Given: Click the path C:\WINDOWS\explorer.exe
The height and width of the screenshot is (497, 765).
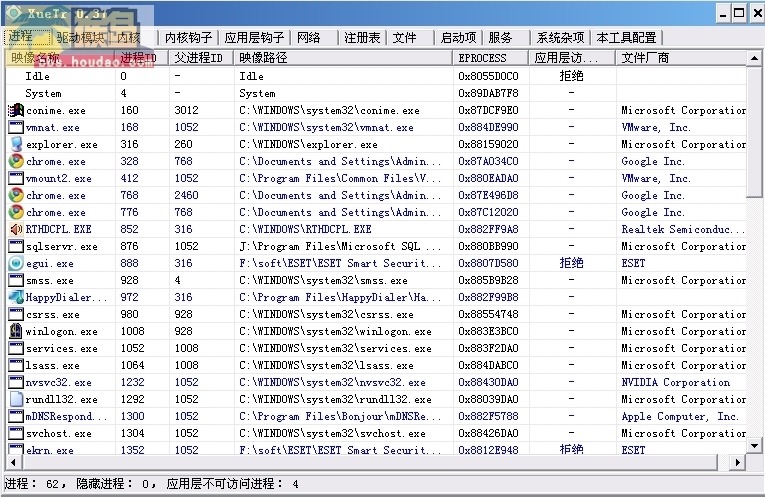Looking at the screenshot, I should click(x=308, y=144).
